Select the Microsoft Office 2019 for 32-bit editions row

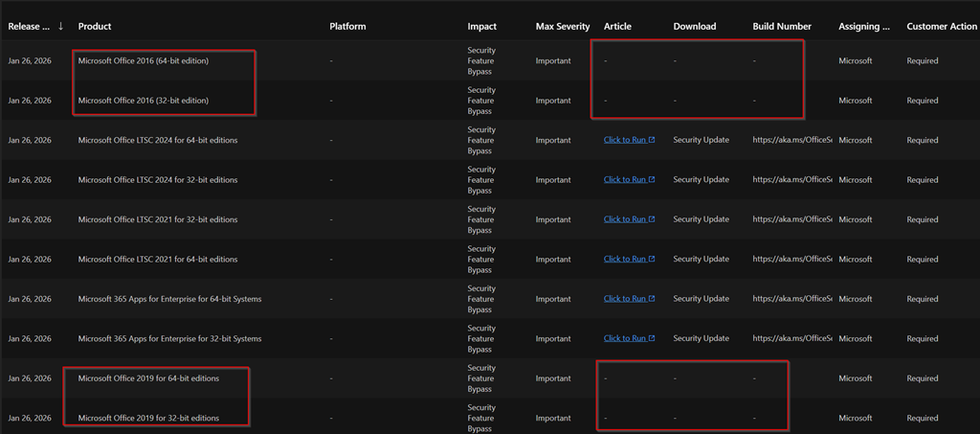pos(148,419)
